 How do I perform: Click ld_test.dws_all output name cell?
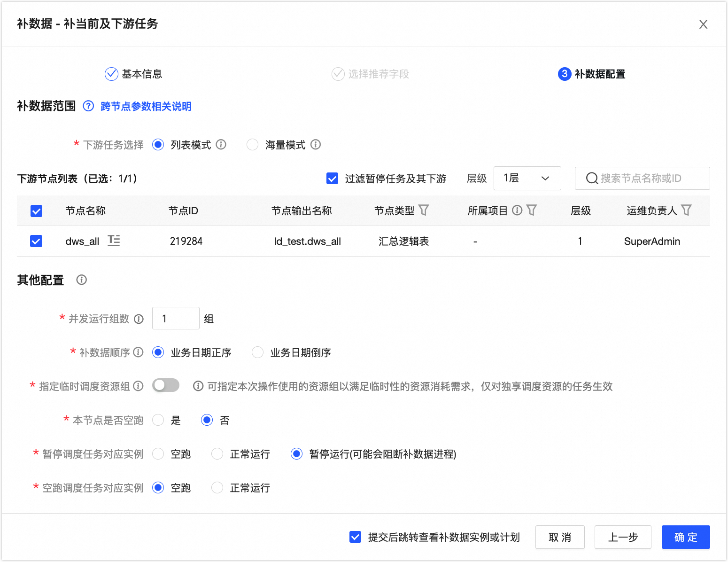[308, 241]
